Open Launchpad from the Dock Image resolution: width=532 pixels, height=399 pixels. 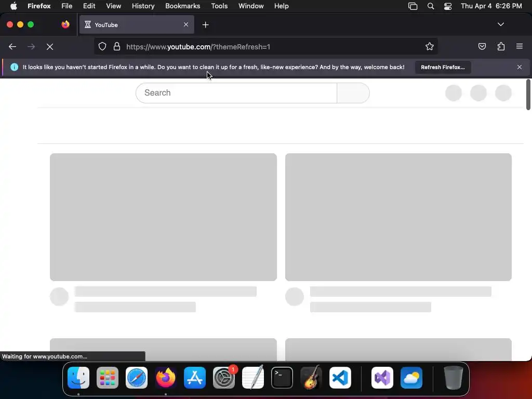pyautogui.click(x=108, y=378)
